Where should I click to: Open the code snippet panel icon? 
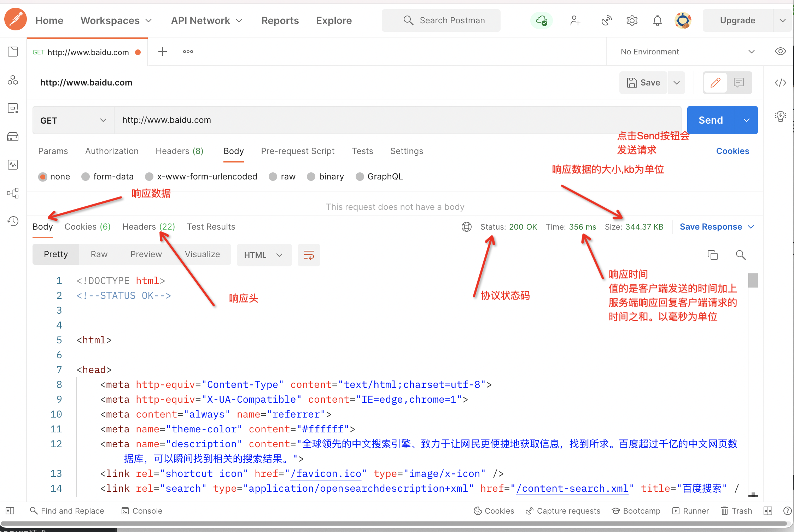pyautogui.click(x=780, y=83)
